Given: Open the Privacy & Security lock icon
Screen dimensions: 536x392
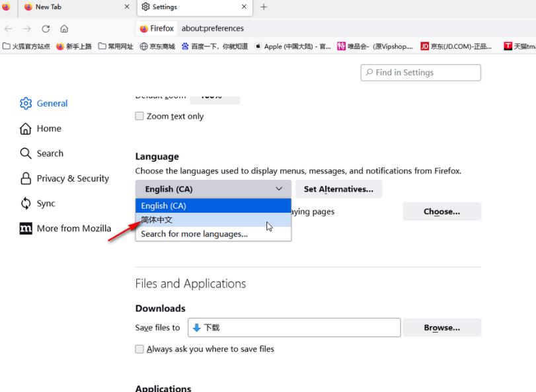Looking at the screenshot, I should [26, 178].
